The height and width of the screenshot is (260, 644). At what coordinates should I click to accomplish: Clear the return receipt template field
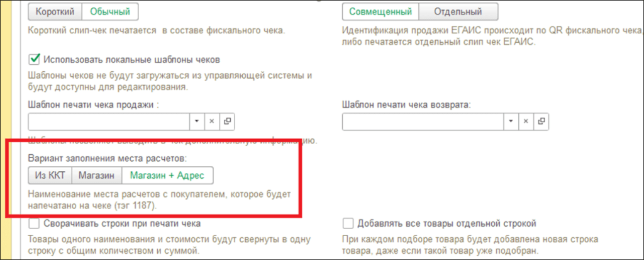(525, 121)
